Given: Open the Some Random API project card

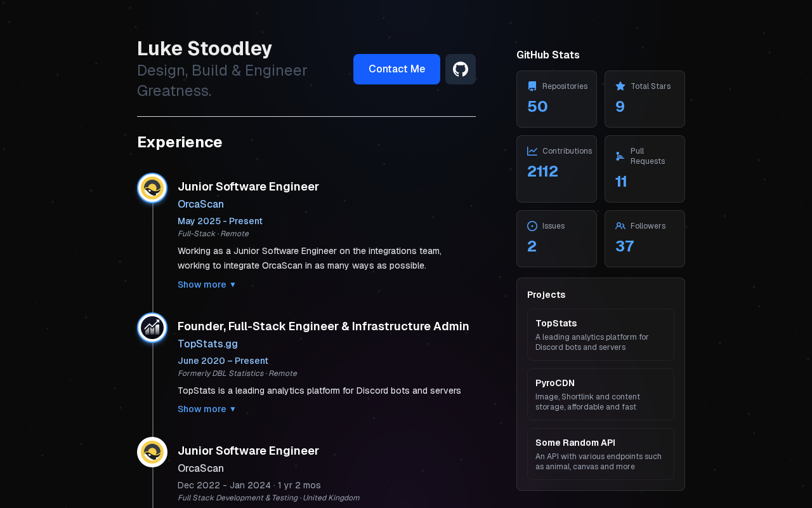Looking at the screenshot, I should [600, 454].
